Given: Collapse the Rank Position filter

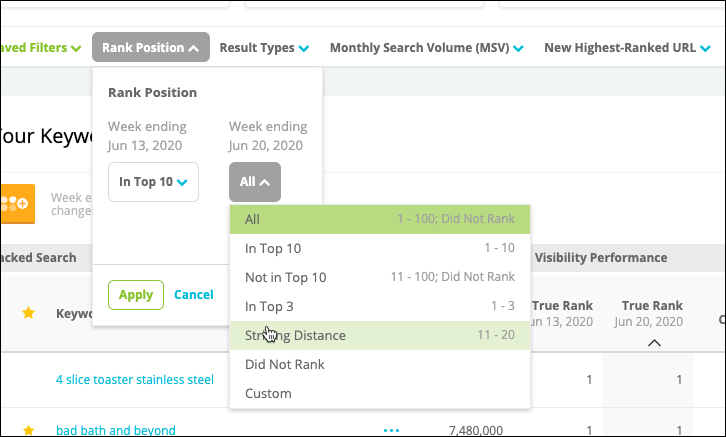Looking at the screenshot, I should (151, 47).
